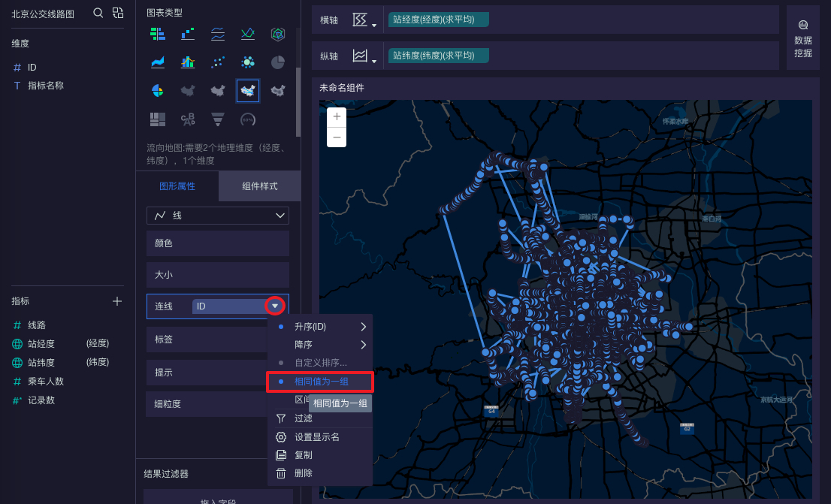Click the 大小 property box
Screen dimensions: 831x504
(218, 275)
